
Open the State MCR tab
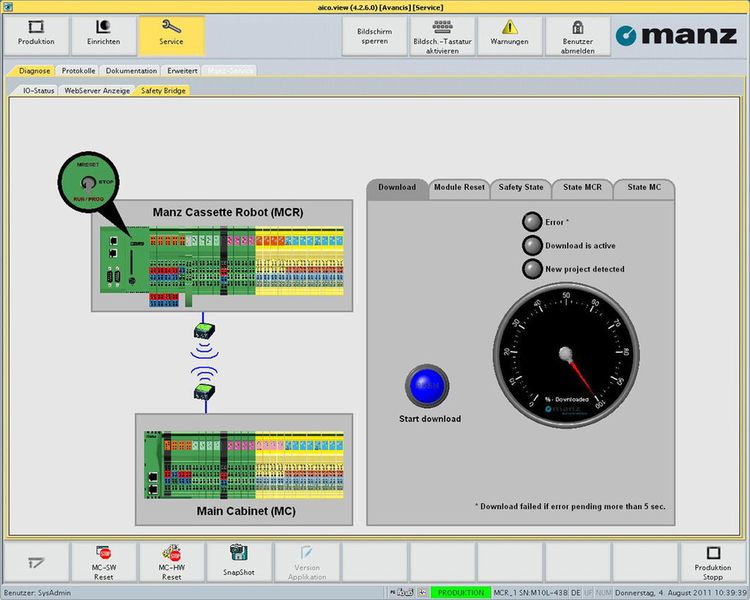pyautogui.click(x=582, y=188)
